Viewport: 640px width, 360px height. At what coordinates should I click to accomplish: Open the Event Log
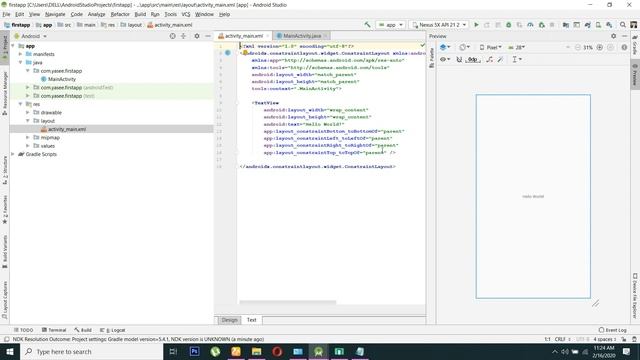coord(612,330)
